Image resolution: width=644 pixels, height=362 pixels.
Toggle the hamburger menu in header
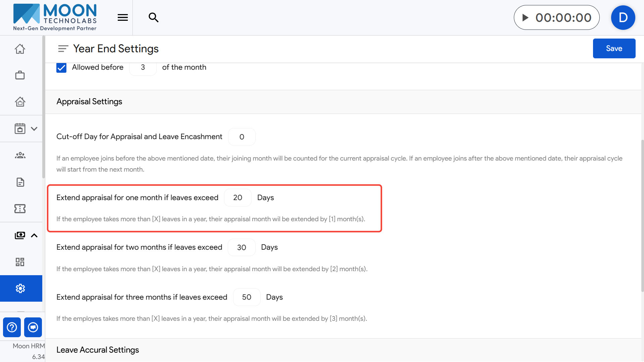point(123,17)
